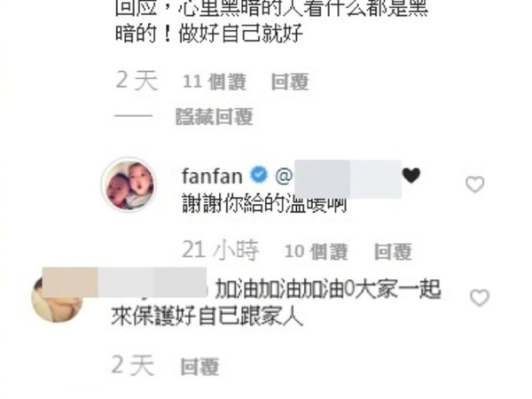Reply to fanfan's comment via 回覆
Screen dimensions: 532x399
[393, 252]
